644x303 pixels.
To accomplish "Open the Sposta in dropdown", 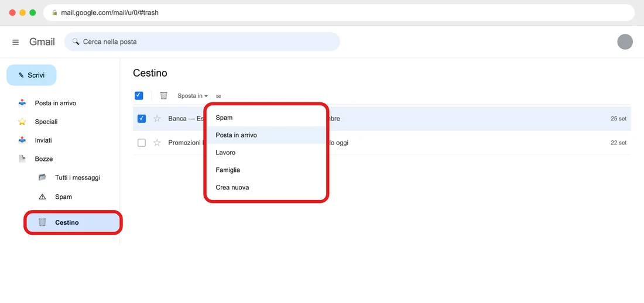I will click(x=193, y=96).
